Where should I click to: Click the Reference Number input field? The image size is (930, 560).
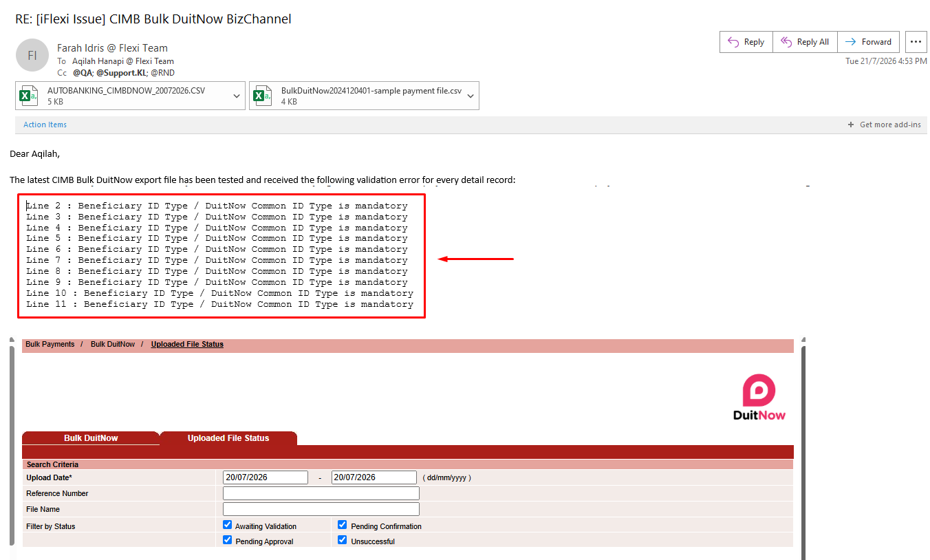click(321, 493)
